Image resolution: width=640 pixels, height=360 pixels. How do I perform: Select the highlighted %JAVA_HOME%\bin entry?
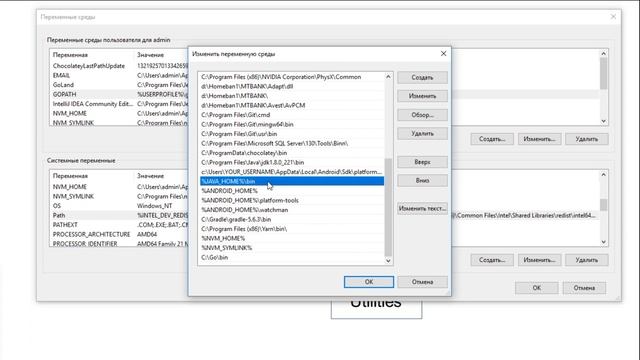pyautogui.click(x=292, y=181)
